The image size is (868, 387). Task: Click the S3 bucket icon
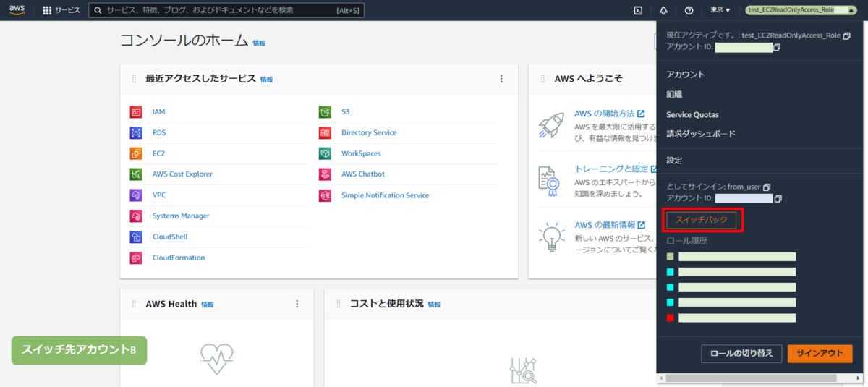[x=325, y=112]
